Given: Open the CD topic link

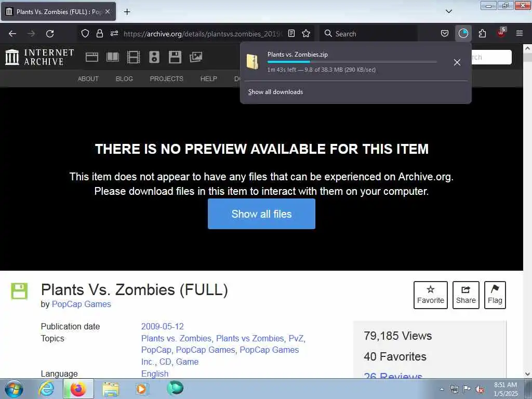Looking at the screenshot, I should coord(165,362).
